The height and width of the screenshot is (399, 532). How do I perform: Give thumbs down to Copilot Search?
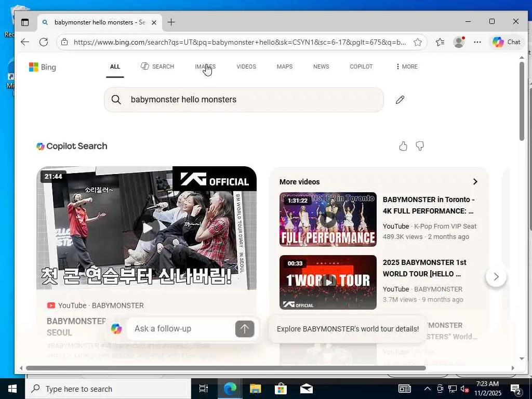(x=420, y=146)
